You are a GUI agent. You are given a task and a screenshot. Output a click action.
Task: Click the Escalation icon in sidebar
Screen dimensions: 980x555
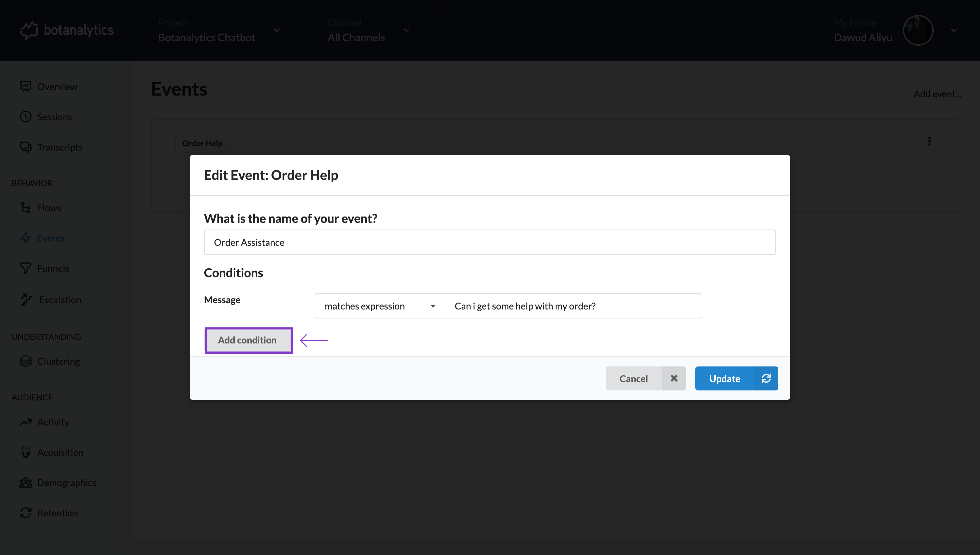pos(25,299)
